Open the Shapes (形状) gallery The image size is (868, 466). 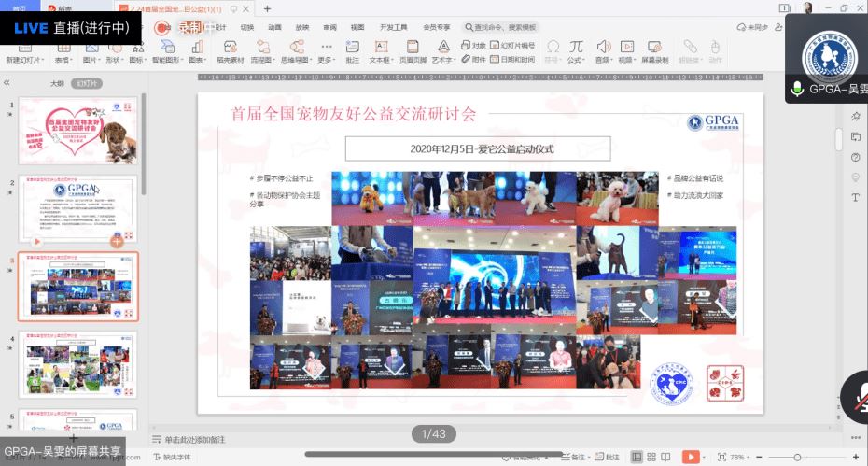coord(114,52)
